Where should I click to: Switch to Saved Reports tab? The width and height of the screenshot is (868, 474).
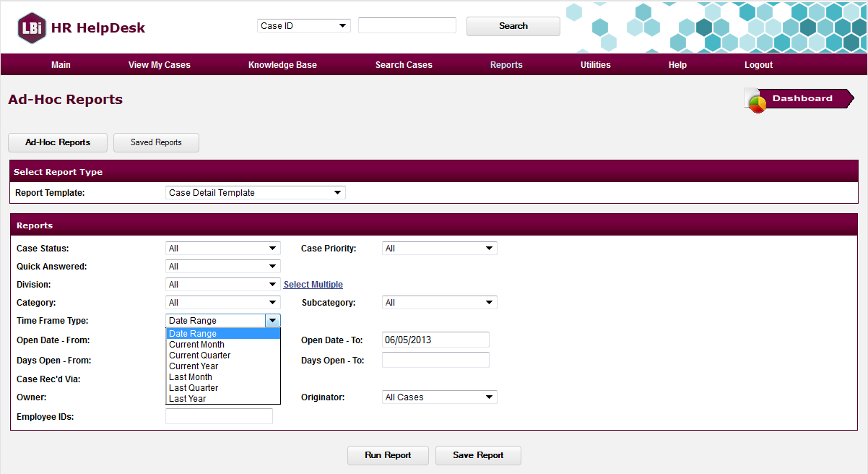tap(156, 142)
